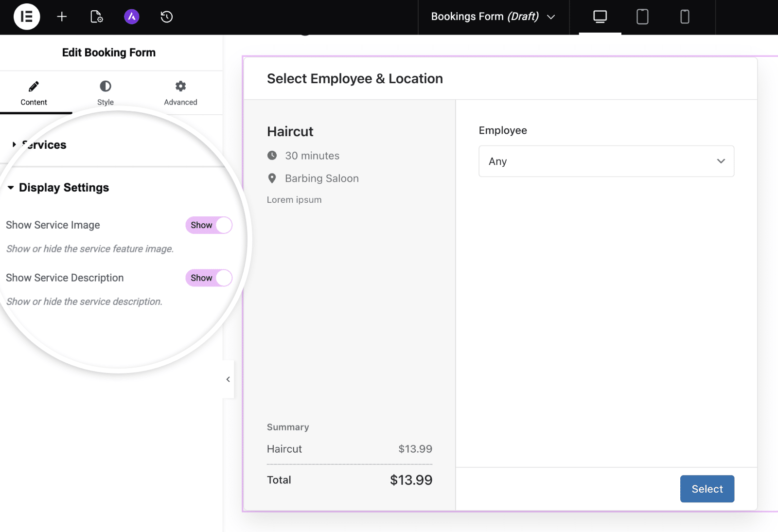Click the Haircut service title
The height and width of the screenshot is (532, 778).
pos(290,131)
